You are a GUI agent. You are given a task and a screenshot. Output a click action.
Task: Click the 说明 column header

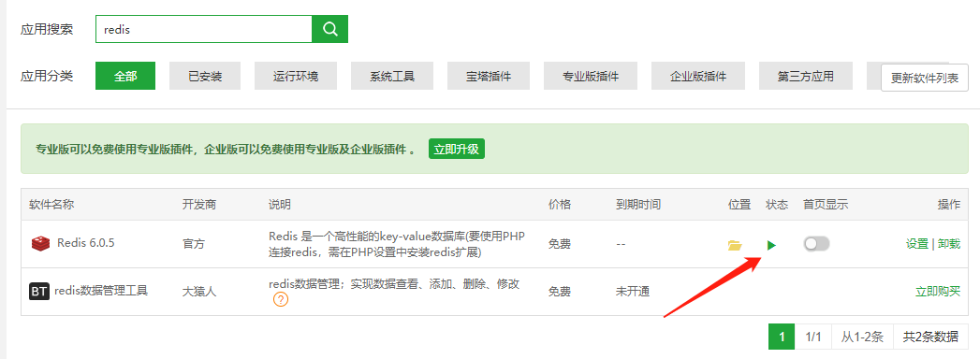coord(279,204)
